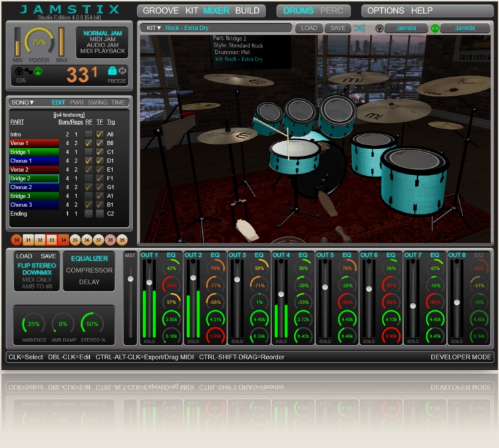Viewport: 499px width, 448px height.
Task: Toggle TF checkbox for Ending
Action: coord(100,214)
